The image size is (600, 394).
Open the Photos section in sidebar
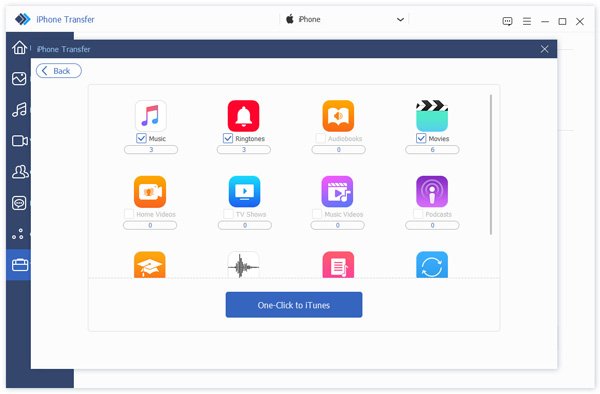[19, 78]
